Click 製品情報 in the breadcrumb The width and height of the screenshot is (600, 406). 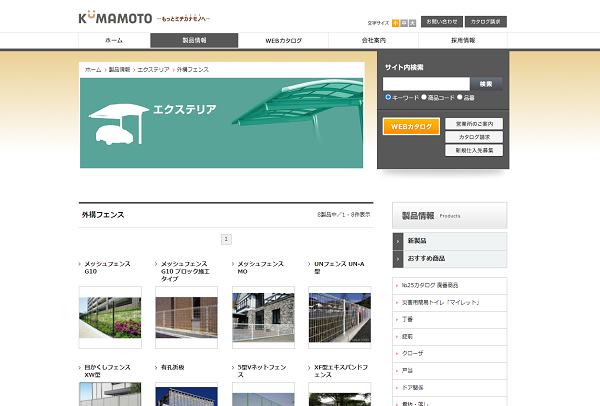pyautogui.click(x=119, y=70)
